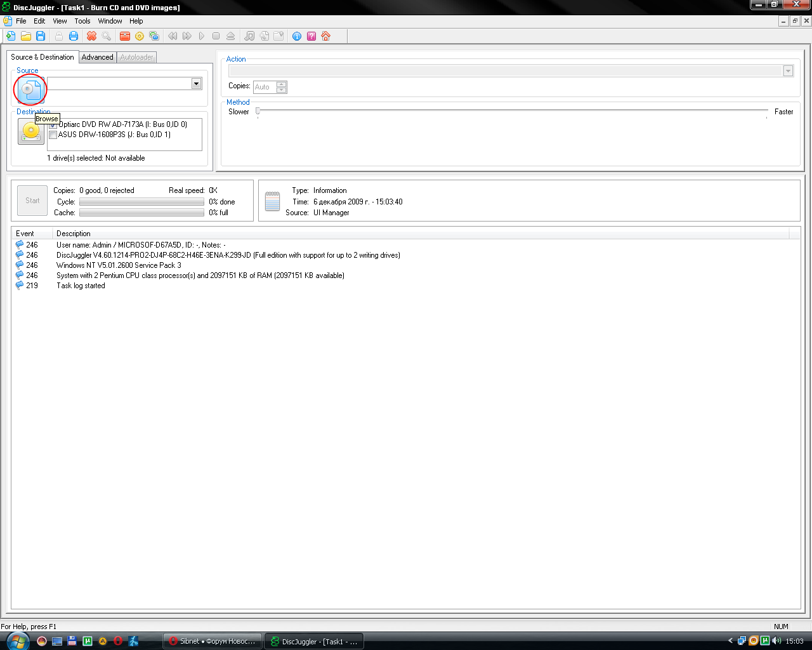Click the Start button
Image resolution: width=812 pixels, height=650 pixels.
pyautogui.click(x=32, y=201)
